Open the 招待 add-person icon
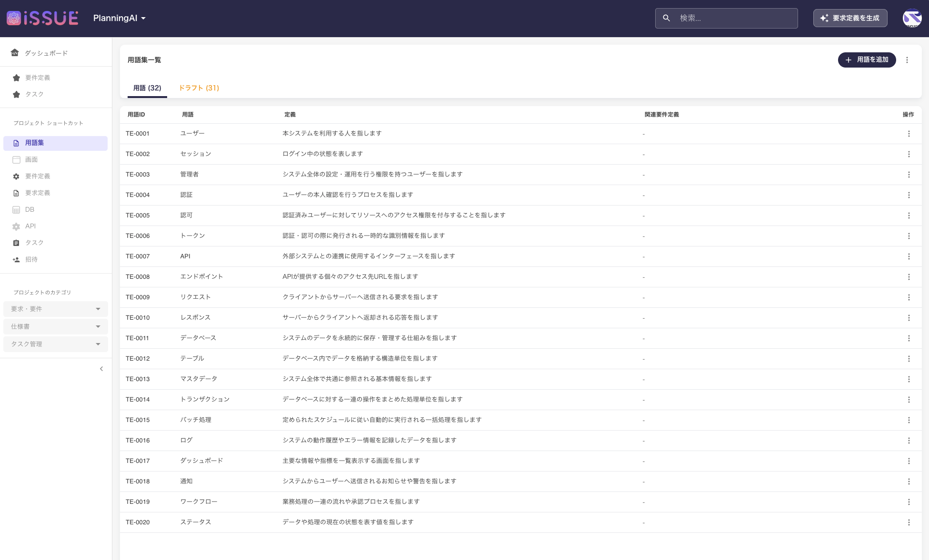Viewport: 929px width, 560px height. click(x=16, y=260)
